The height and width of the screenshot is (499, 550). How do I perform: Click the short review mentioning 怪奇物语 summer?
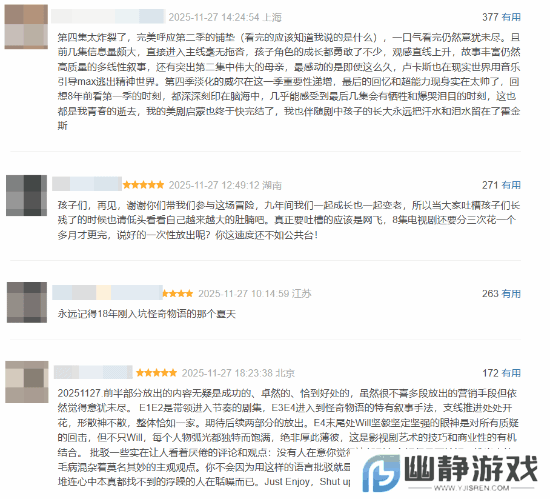[147, 313]
